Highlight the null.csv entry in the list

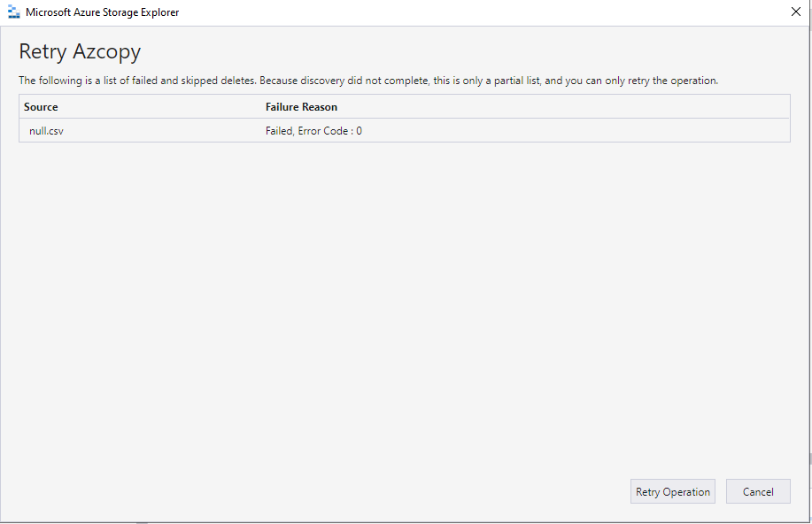45,130
